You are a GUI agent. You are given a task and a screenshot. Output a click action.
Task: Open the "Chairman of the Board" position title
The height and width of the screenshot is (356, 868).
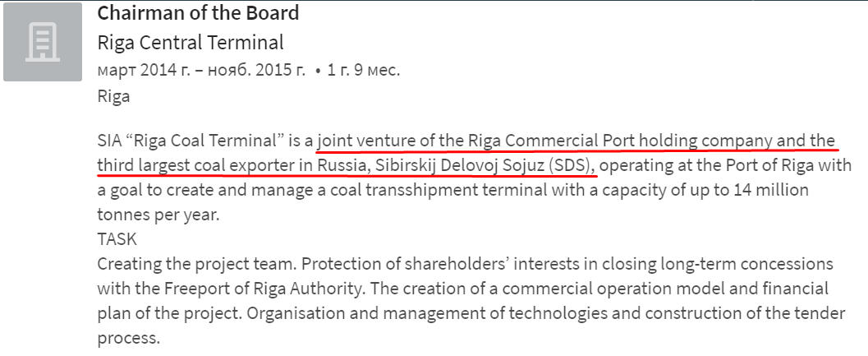pyautogui.click(x=198, y=13)
